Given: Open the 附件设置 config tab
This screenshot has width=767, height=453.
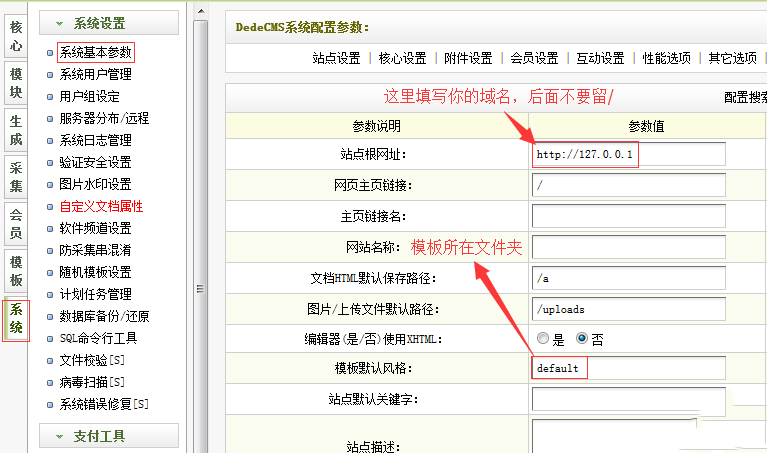Looking at the screenshot, I should (x=468, y=58).
